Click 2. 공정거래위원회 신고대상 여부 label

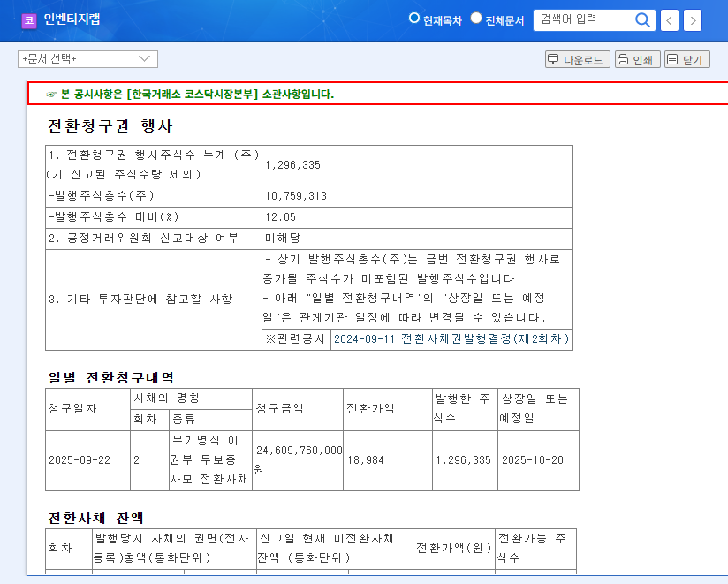[143, 239]
